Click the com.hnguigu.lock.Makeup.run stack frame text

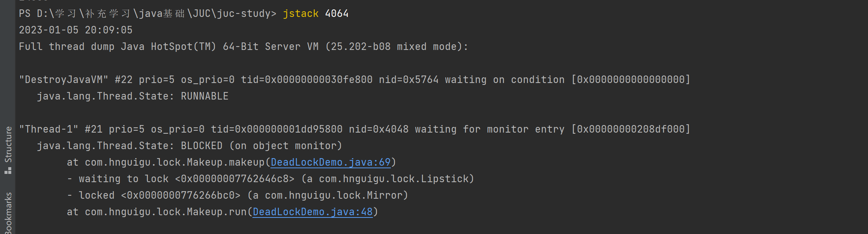click(x=166, y=212)
